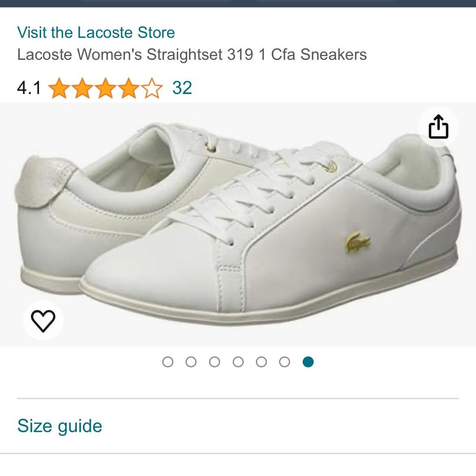Visit the Lacoste Store link
This screenshot has height=476, width=476.
[x=96, y=32]
